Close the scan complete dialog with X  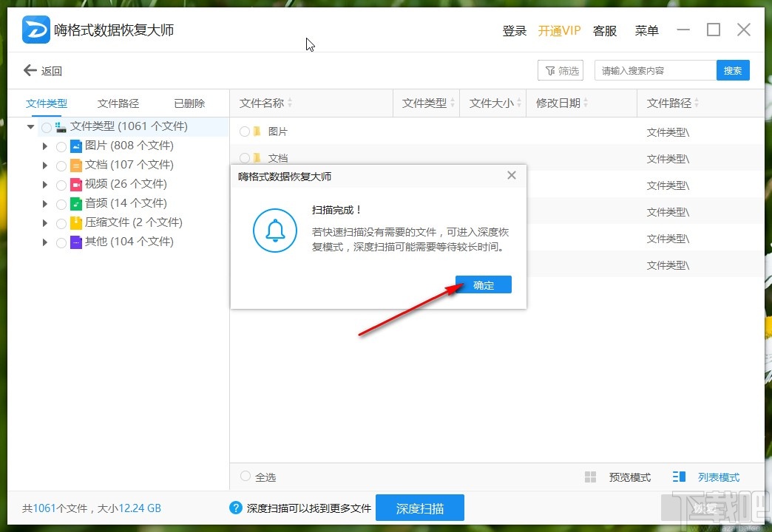(x=512, y=175)
